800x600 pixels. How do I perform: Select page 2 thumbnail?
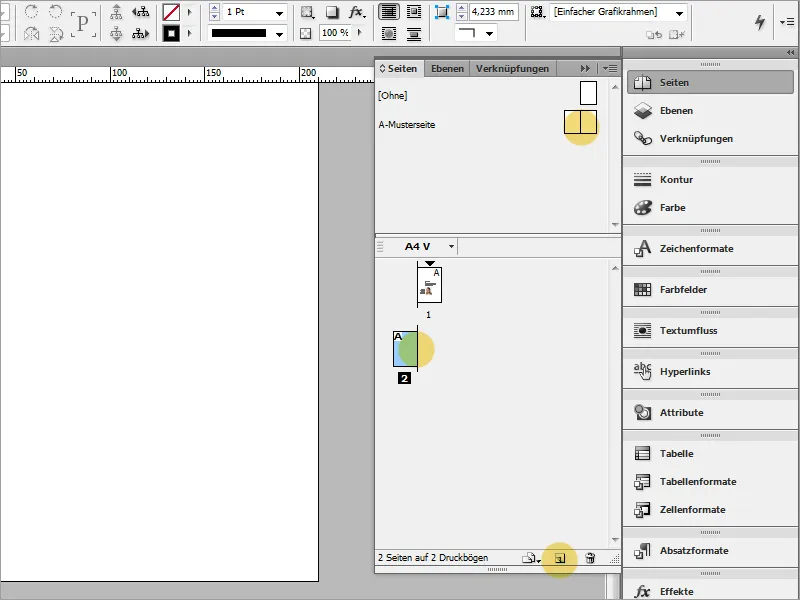(406, 349)
